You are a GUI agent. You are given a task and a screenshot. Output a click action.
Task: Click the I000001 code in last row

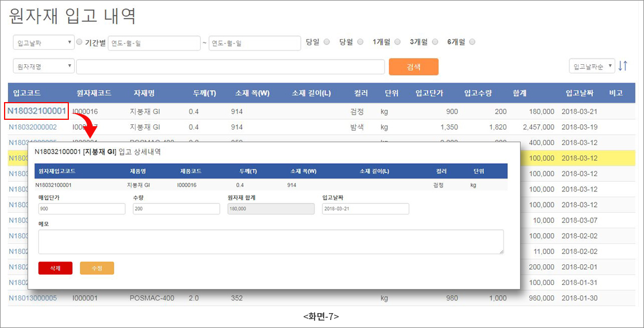pos(84,298)
